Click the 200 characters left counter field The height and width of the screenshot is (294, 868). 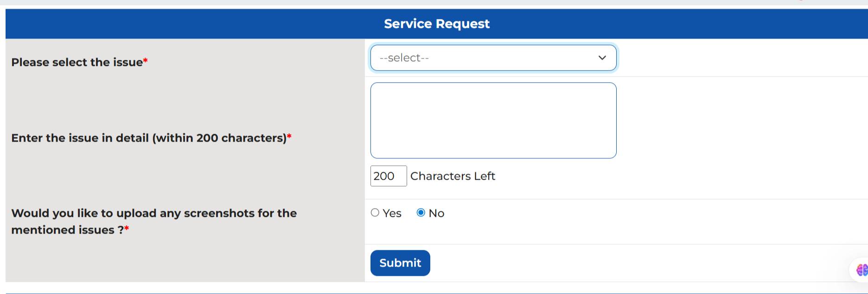(x=388, y=176)
